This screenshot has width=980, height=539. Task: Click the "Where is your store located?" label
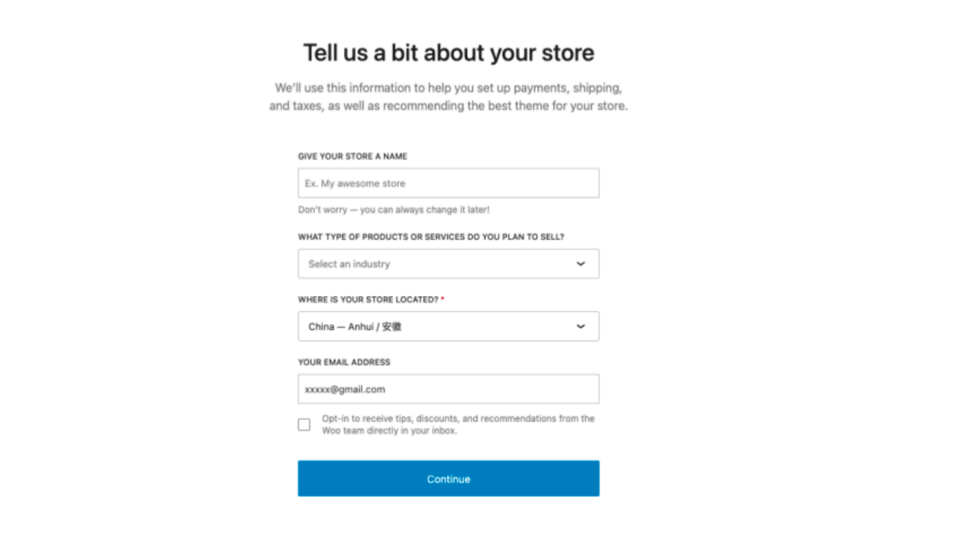[x=368, y=299]
